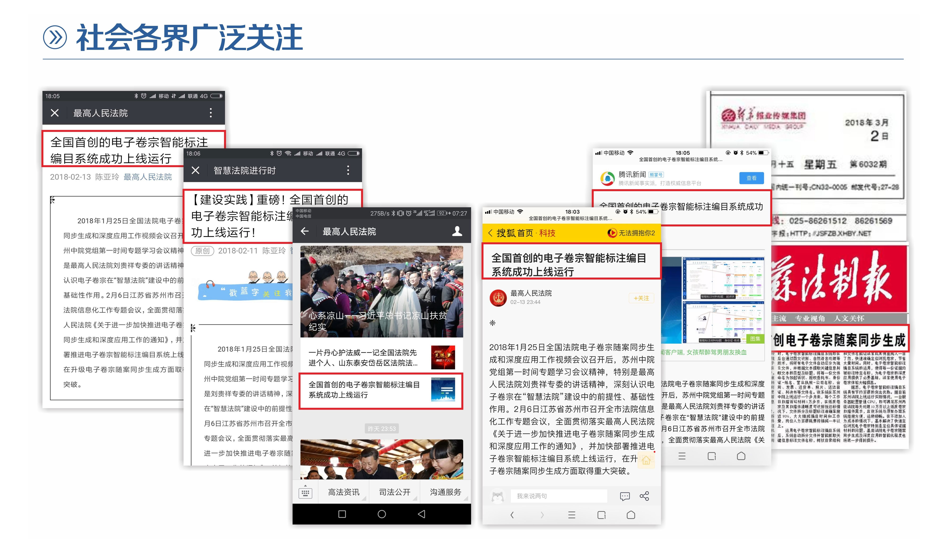Tap the share icon in Sohu bottom bar
The image size is (952, 560).
point(645,496)
